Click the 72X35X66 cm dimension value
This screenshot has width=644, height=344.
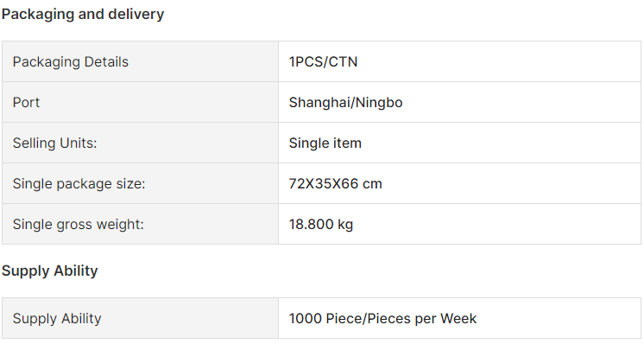click(335, 184)
